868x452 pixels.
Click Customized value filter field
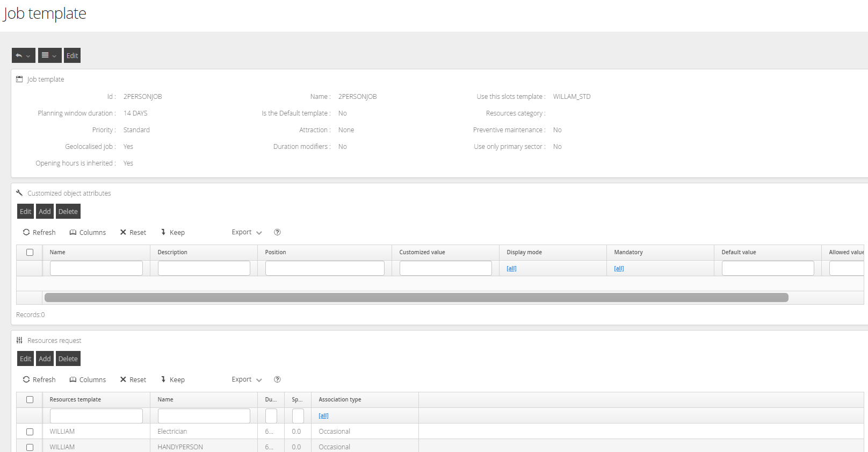click(x=446, y=268)
